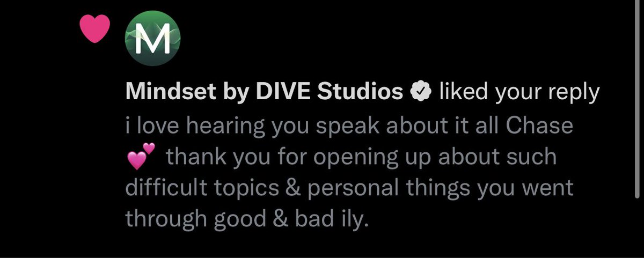
Task: Click the verified badge next to Studios
Action: coord(421,93)
